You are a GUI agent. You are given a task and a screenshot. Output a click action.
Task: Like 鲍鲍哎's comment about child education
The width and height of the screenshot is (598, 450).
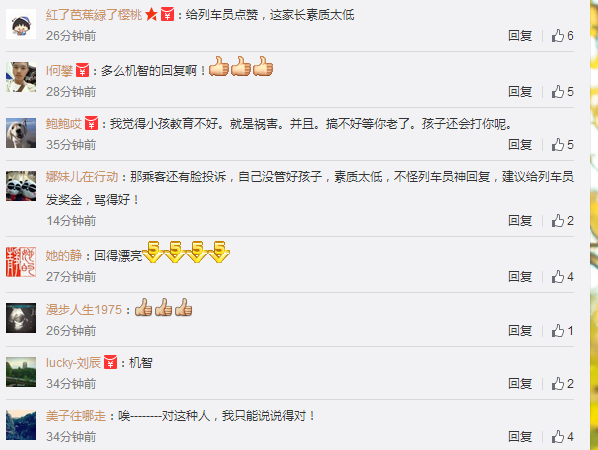tap(558, 145)
